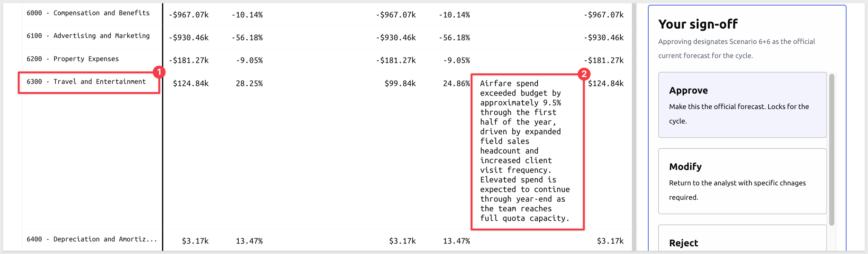This screenshot has width=868, height=254.
Task: Click the $99.84k Travel variance value
Action: pos(400,83)
